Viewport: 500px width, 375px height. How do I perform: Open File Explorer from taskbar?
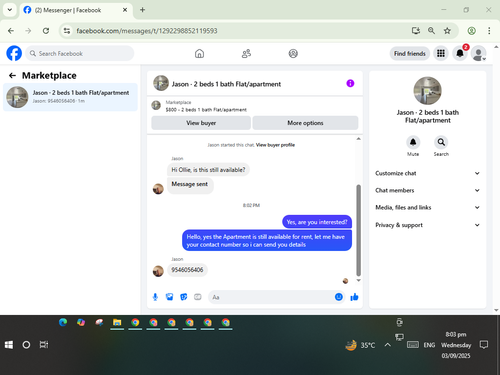coord(117,322)
